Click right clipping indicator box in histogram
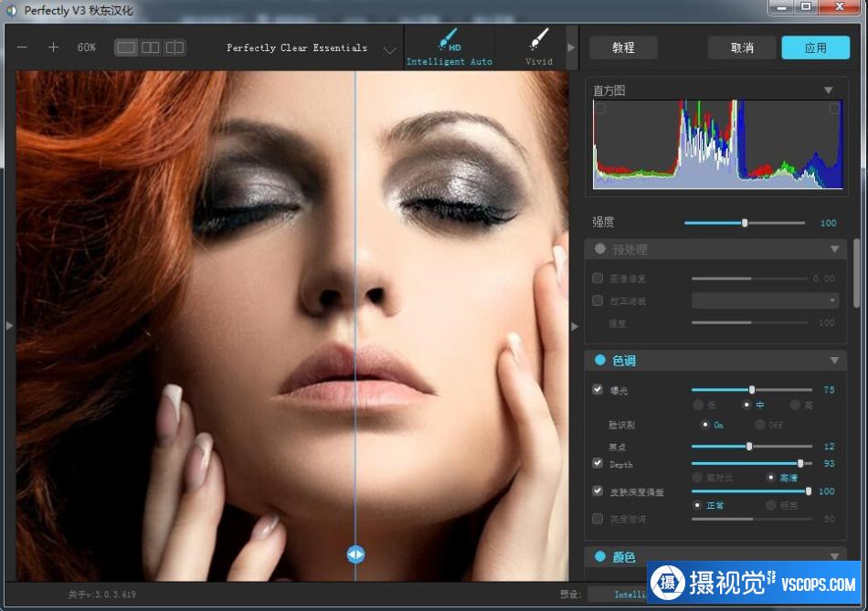This screenshot has height=611, width=868. click(834, 109)
